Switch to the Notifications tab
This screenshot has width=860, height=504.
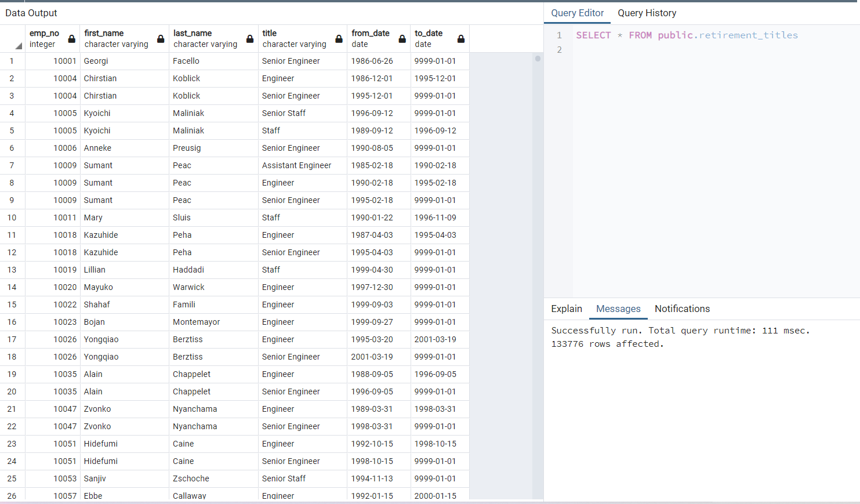[x=682, y=309]
